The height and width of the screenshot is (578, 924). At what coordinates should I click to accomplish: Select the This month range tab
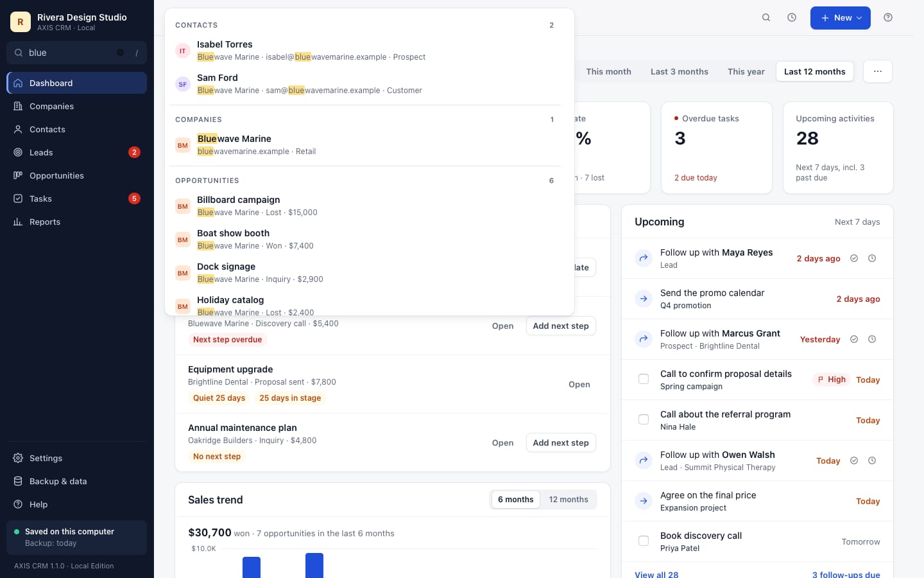coord(608,71)
